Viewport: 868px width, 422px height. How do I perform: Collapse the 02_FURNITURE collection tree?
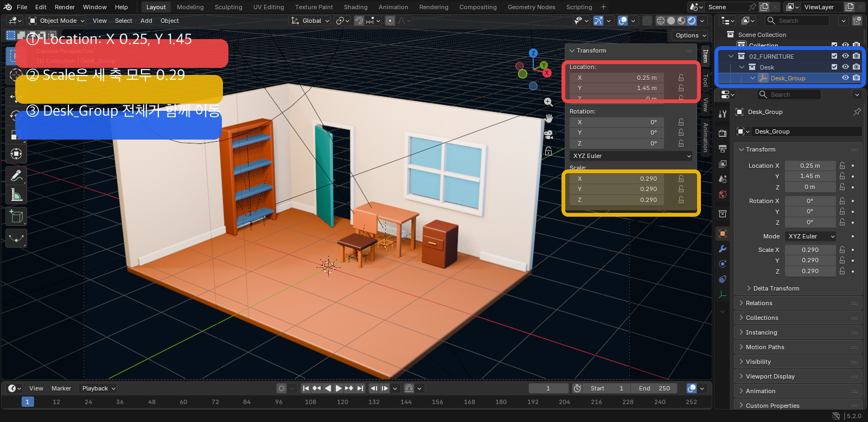(731, 56)
